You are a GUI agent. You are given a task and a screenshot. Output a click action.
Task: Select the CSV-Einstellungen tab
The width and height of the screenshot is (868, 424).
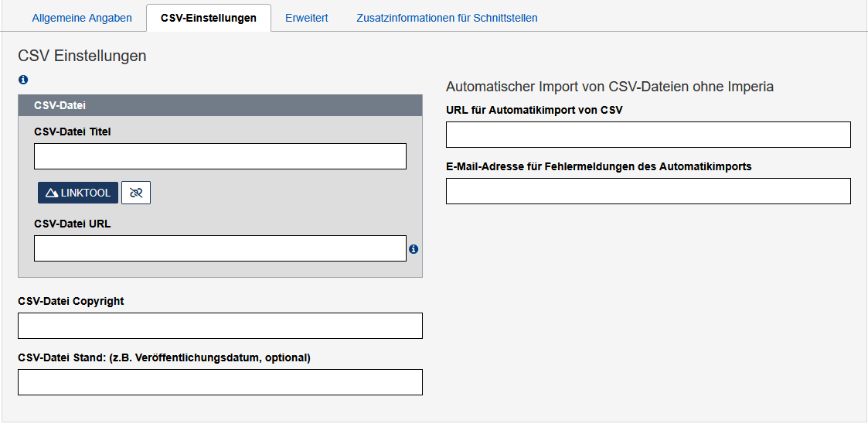pos(209,18)
